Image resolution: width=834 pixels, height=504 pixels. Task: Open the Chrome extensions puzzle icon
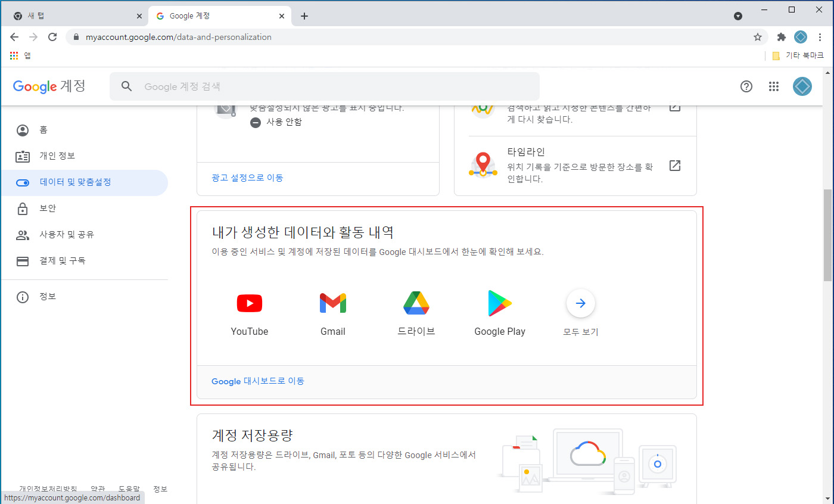(782, 37)
